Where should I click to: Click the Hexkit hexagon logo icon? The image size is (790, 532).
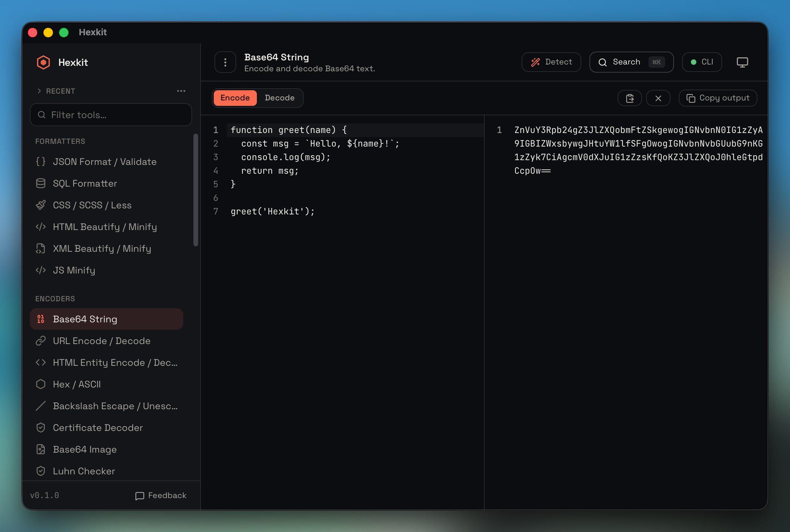43,62
